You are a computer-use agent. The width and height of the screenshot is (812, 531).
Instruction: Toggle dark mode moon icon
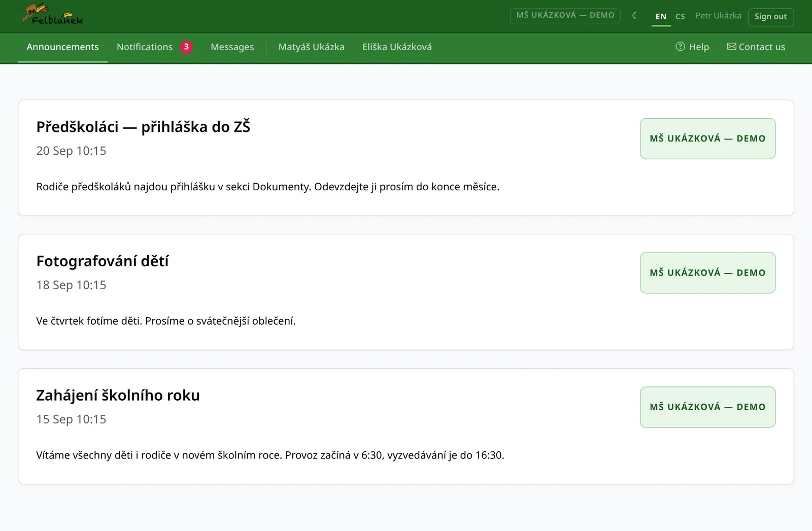pos(635,16)
